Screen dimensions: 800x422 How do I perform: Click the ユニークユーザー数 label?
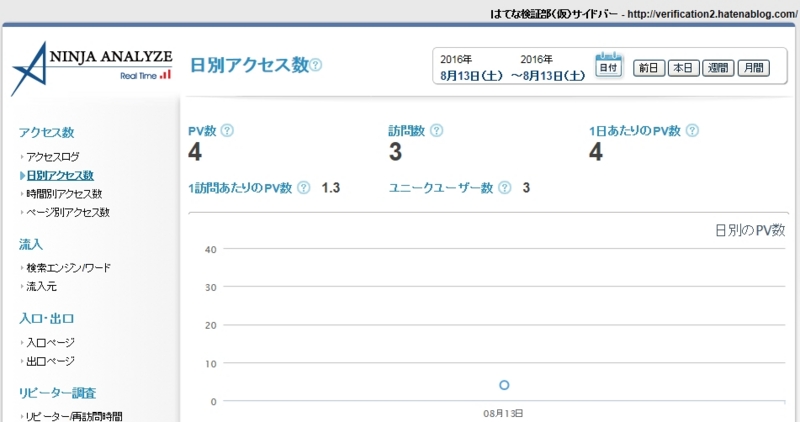(x=441, y=188)
